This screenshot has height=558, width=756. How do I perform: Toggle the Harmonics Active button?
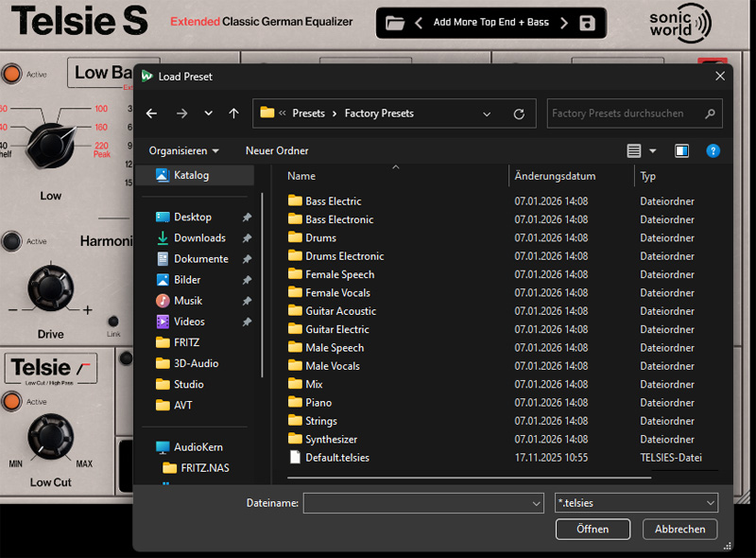pos(12,241)
